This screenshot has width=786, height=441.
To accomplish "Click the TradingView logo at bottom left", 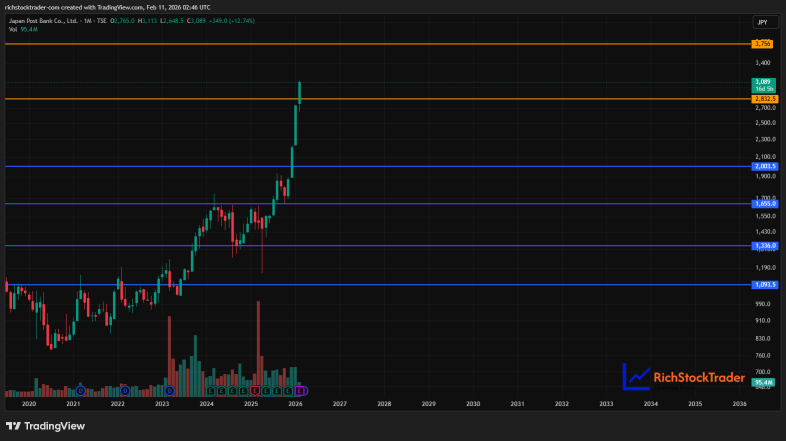I will coord(45,426).
